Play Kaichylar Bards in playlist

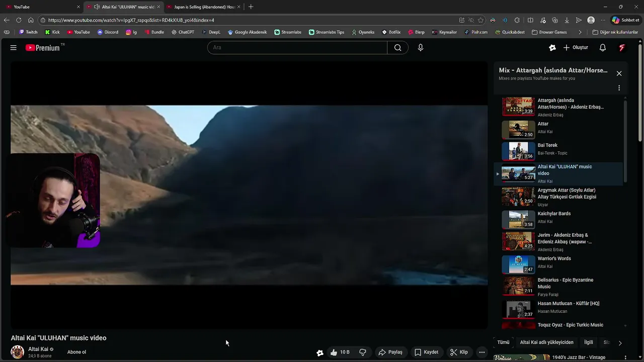(x=558, y=219)
